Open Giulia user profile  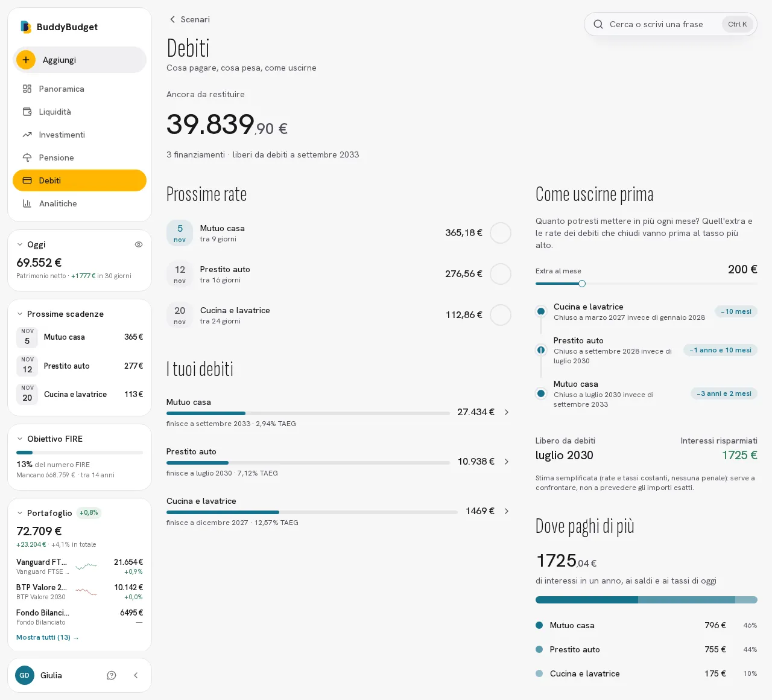pyautogui.click(x=51, y=675)
